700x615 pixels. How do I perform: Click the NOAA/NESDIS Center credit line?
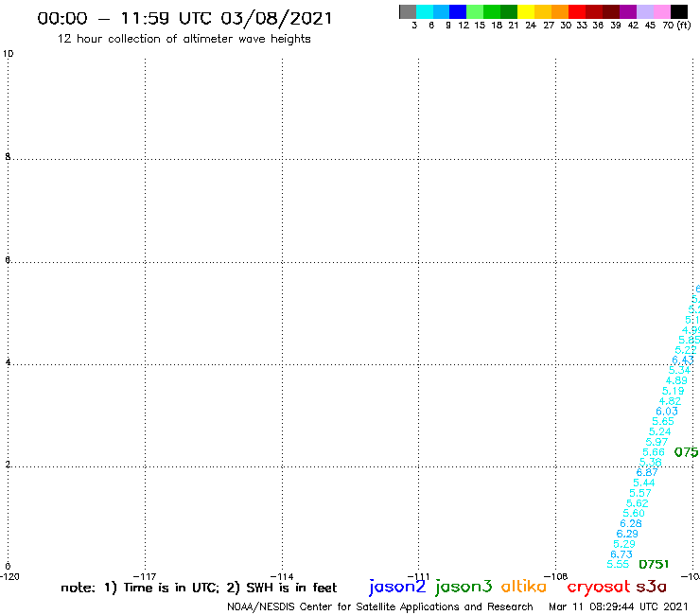pyautogui.click(x=380, y=607)
